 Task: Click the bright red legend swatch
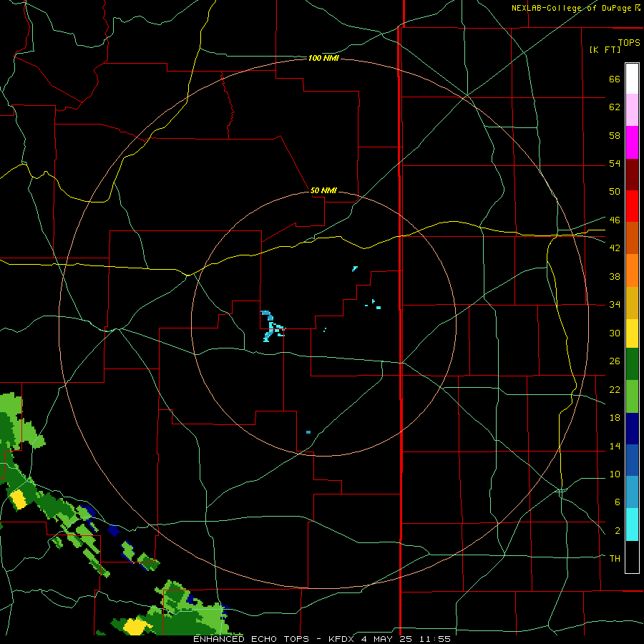click(x=632, y=206)
